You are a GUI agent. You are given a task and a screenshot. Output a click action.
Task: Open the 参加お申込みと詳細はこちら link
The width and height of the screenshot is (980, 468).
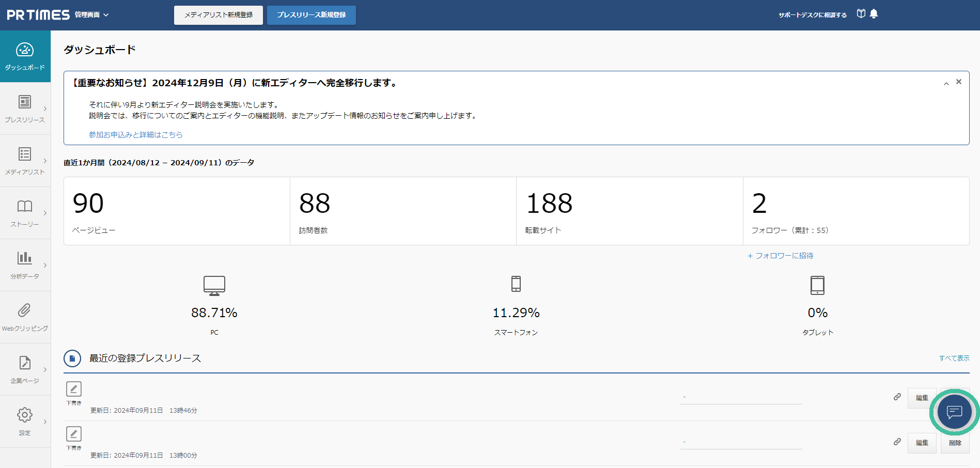coord(135,135)
